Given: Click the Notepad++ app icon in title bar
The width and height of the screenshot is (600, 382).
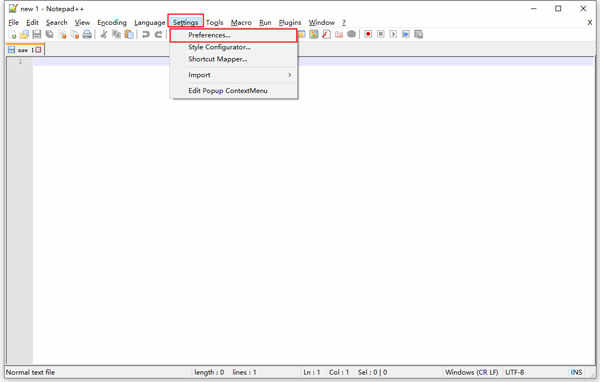Looking at the screenshot, I should pyautogui.click(x=13, y=8).
